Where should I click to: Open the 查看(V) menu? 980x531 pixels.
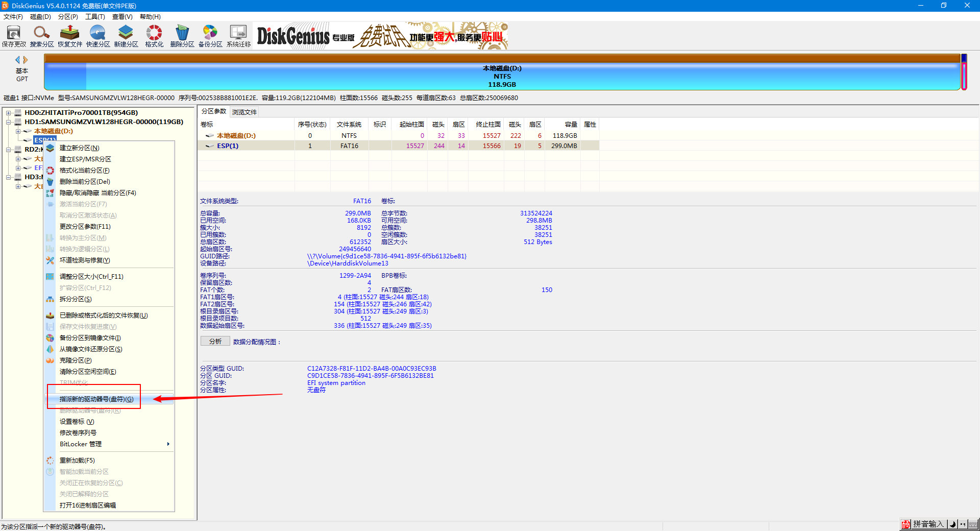(122, 17)
